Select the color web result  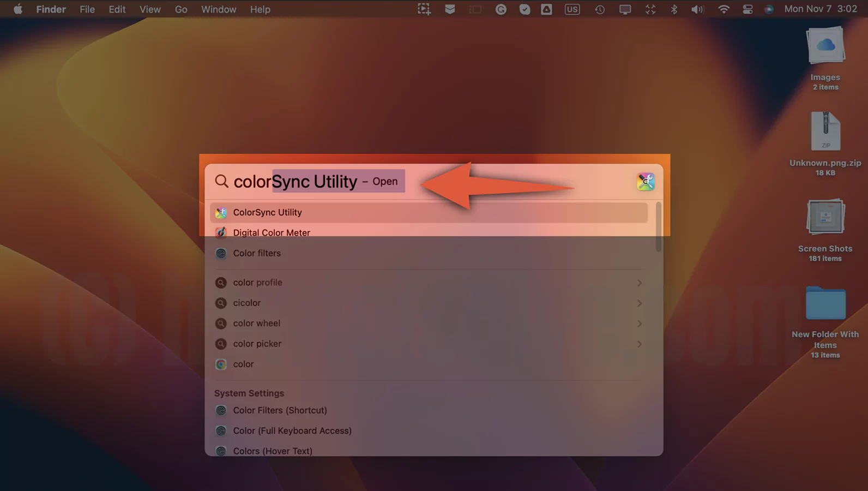click(x=429, y=364)
